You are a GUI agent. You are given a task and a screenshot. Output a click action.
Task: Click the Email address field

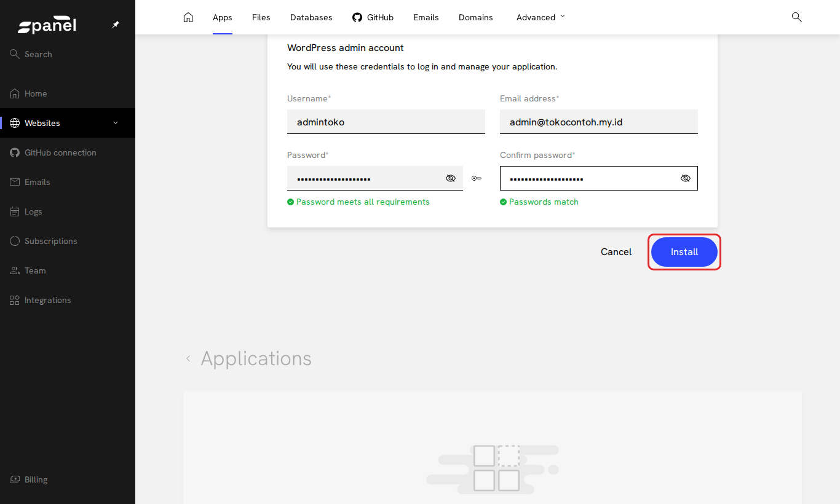coord(599,122)
